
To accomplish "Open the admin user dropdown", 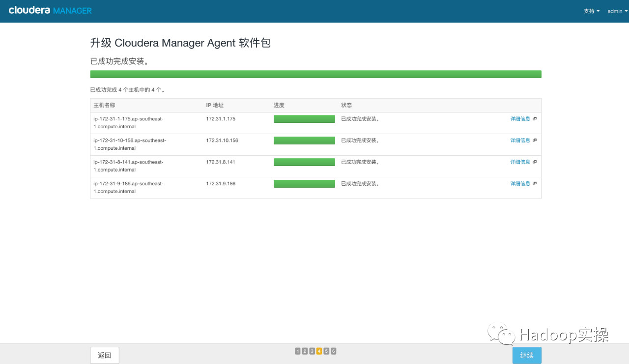I will coord(617,11).
